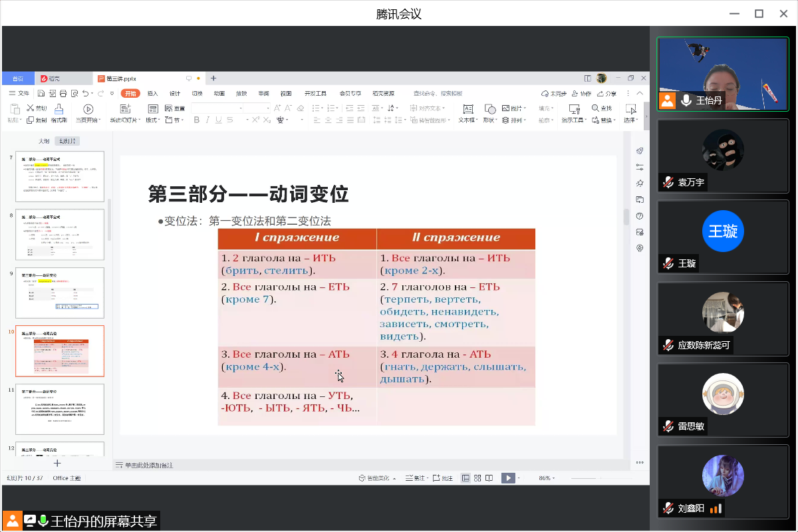Toggle Strikethrough formatting
The width and height of the screenshot is (798, 532).
click(x=229, y=120)
